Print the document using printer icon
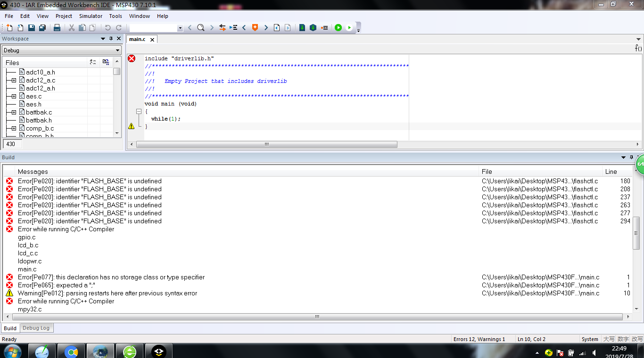The width and height of the screenshot is (644, 358). [57, 28]
